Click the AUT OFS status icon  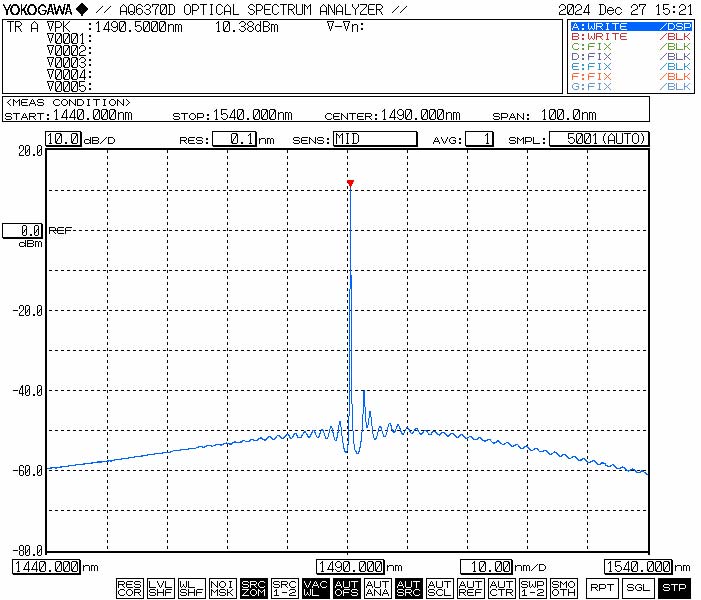(346, 588)
